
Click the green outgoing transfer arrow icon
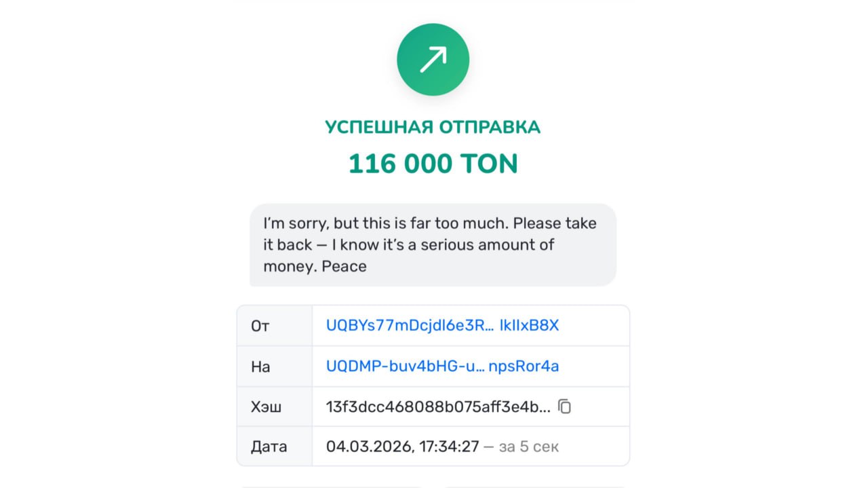(433, 60)
